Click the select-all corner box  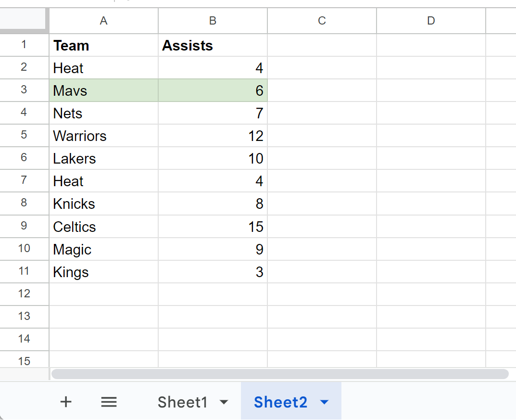[x=23, y=19]
